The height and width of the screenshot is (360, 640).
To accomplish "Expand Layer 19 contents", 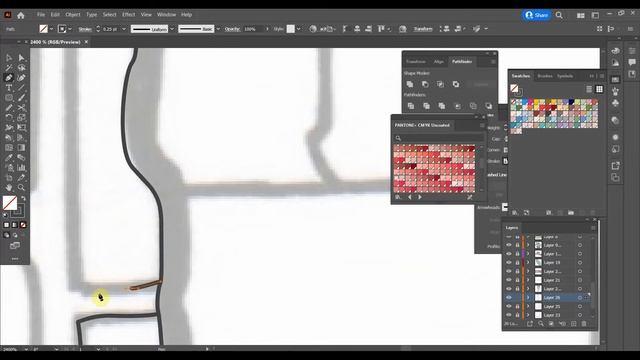I will pyautogui.click(x=528, y=262).
